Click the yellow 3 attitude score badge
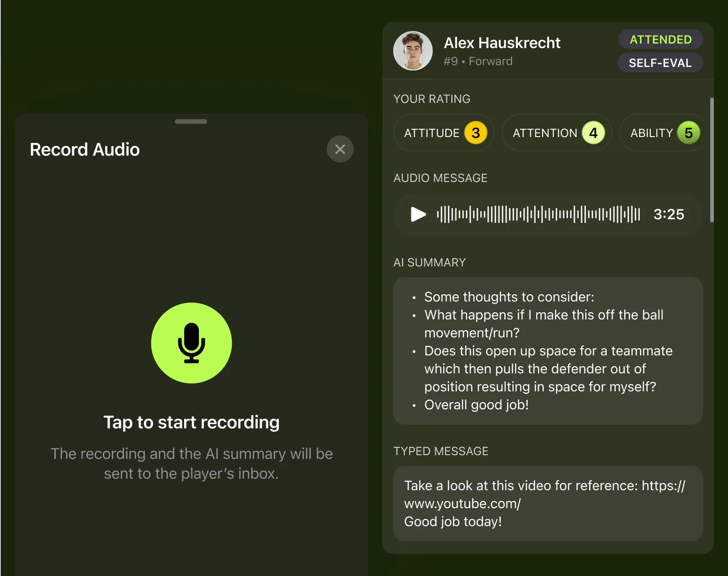The height and width of the screenshot is (576, 728). click(x=476, y=133)
